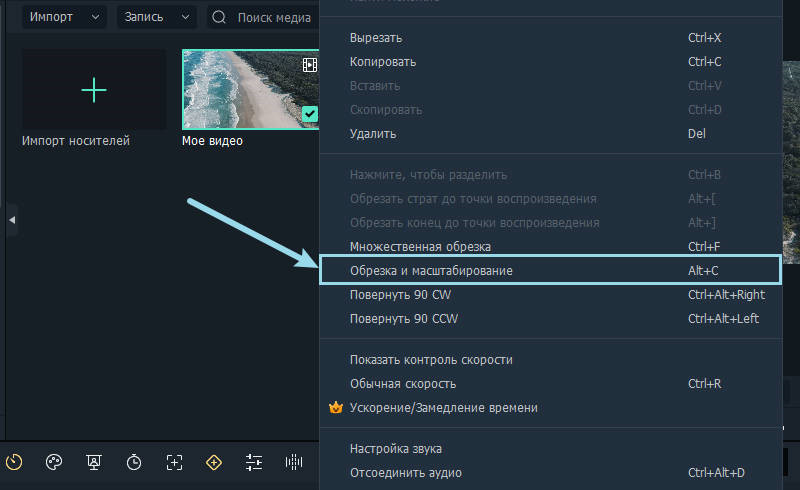This screenshot has height=490, width=800.
Task: Open the audio waveform tool icon
Action: coord(294,462)
